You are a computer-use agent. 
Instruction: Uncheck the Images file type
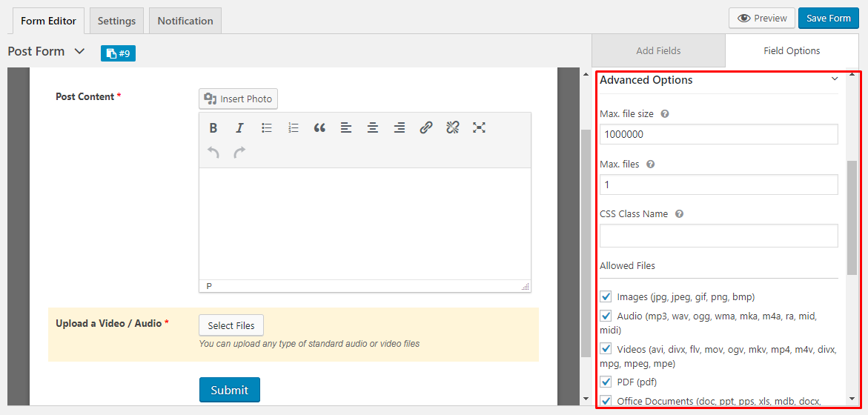click(x=606, y=296)
